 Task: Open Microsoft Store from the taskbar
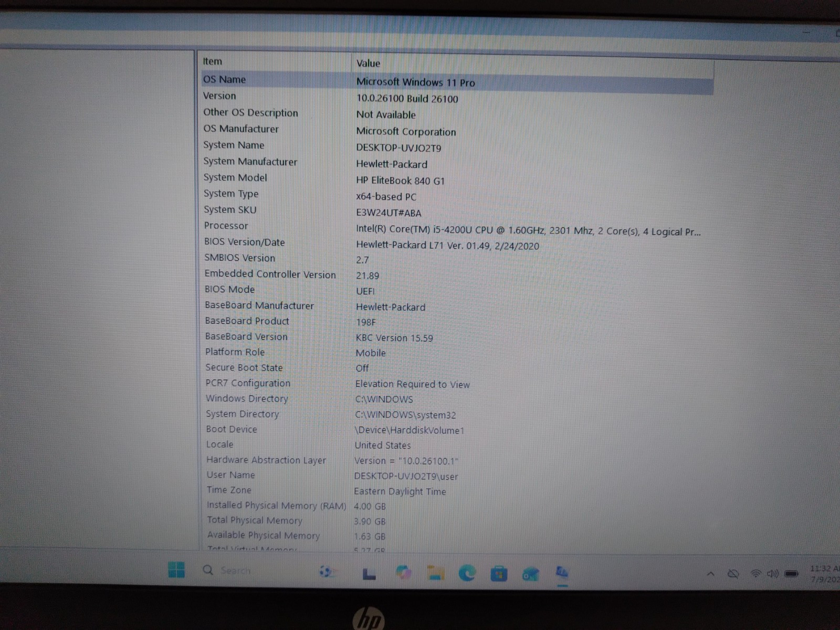pyautogui.click(x=499, y=574)
